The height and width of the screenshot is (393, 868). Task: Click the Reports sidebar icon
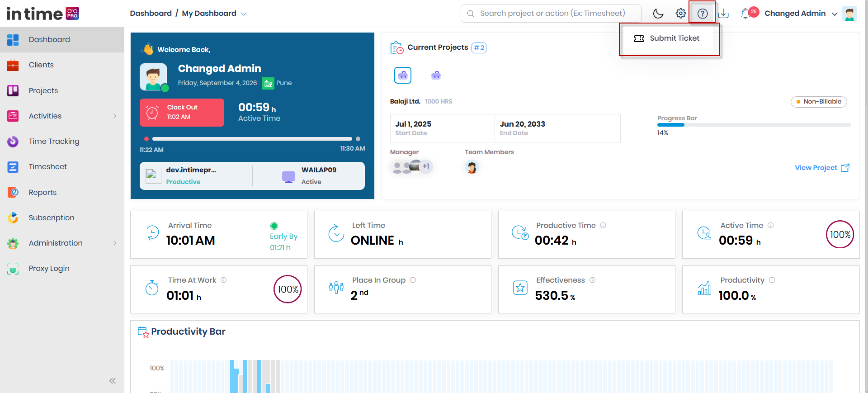13,192
